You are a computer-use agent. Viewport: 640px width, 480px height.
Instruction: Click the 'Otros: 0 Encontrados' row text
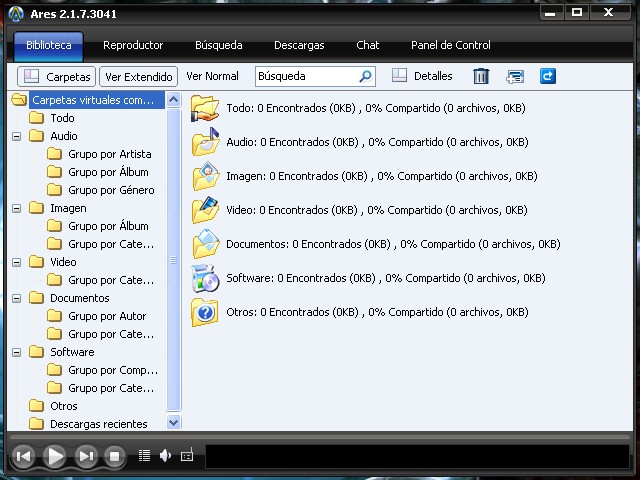click(x=378, y=312)
